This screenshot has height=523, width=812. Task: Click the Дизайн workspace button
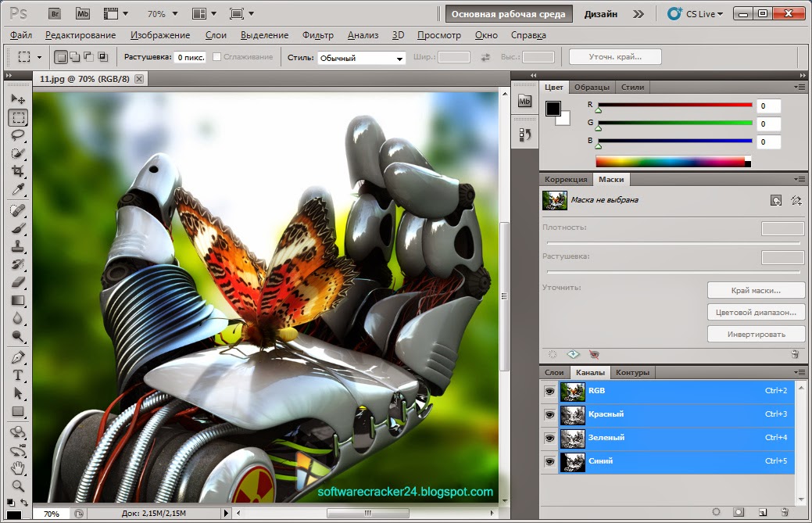coord(600,14)
